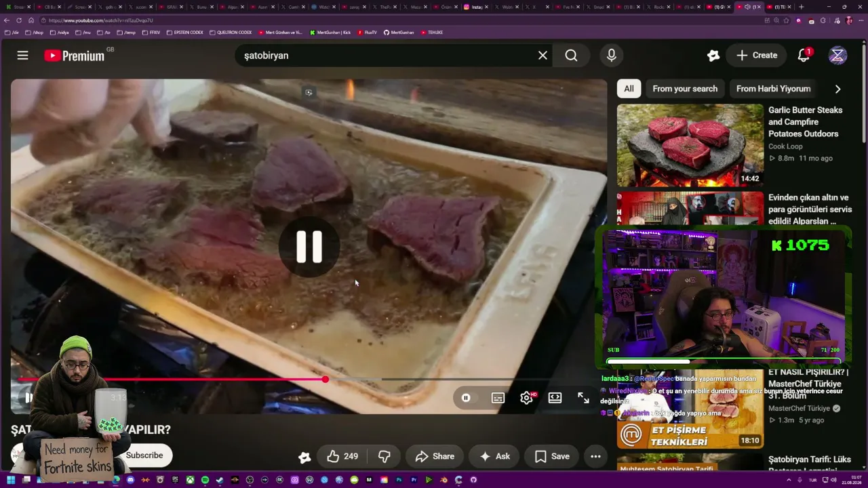
Task: Open the QUELTRON CODEX bookmark folder
Action: pos(231,33)
